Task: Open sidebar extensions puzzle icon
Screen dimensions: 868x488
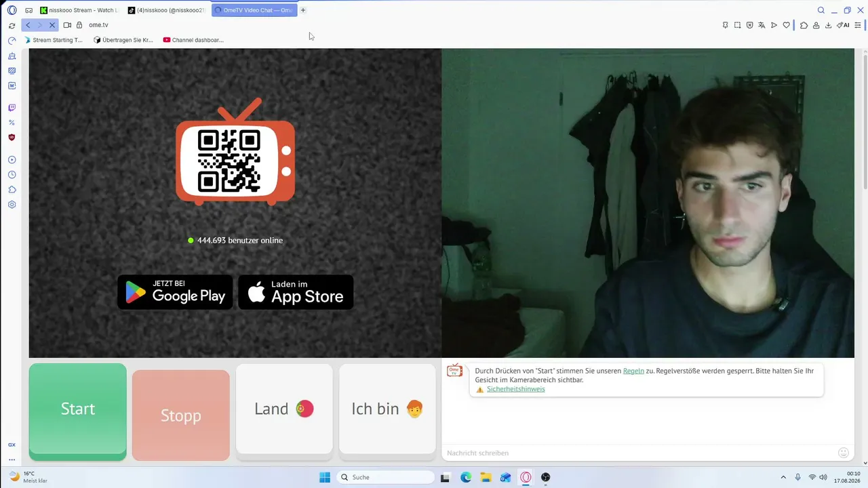Action: [x=12, y=190]
